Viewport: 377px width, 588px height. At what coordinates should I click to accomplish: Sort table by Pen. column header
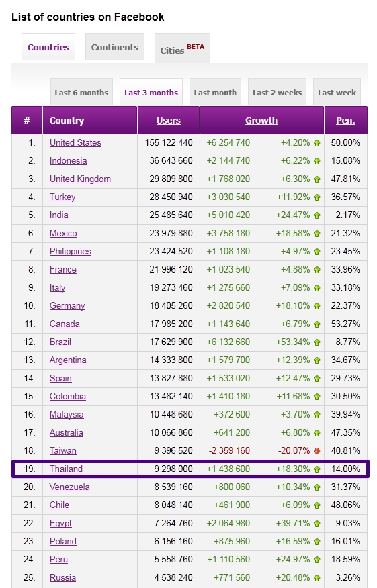pyautogui.click(x=345, y=120)
